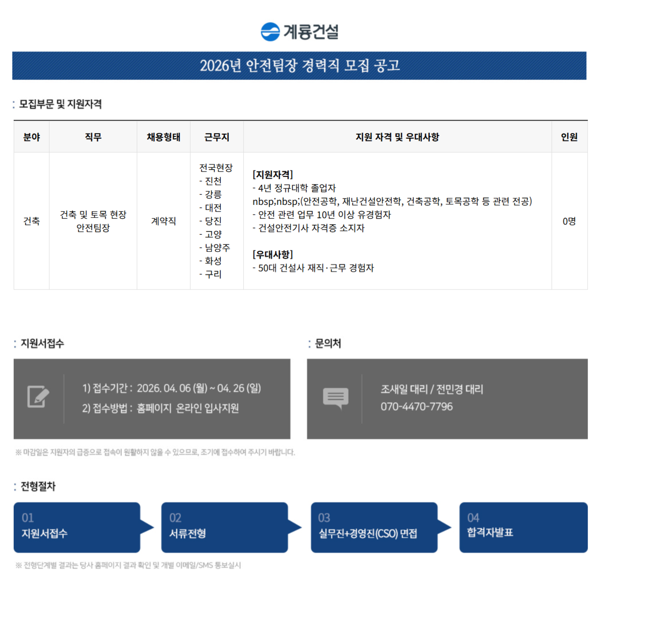
Task: Click the pencil edit icon in application box
Action: pos(38,397)
